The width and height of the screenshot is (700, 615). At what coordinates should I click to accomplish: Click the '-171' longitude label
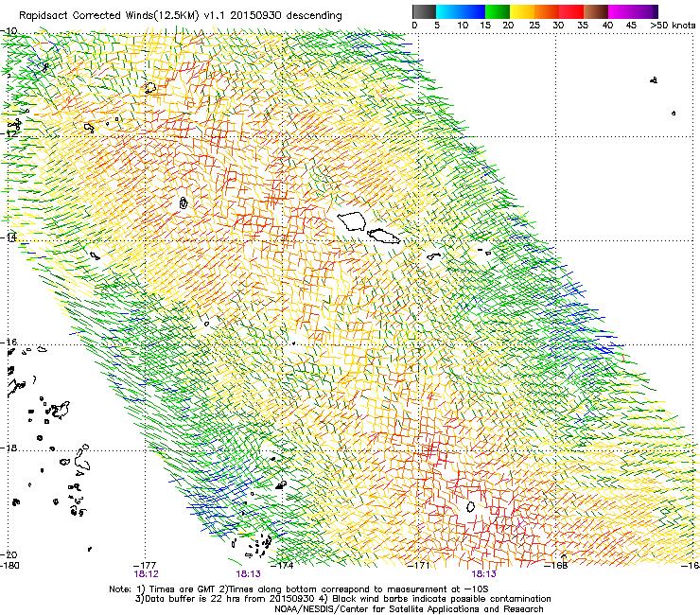tap(419, 566)
